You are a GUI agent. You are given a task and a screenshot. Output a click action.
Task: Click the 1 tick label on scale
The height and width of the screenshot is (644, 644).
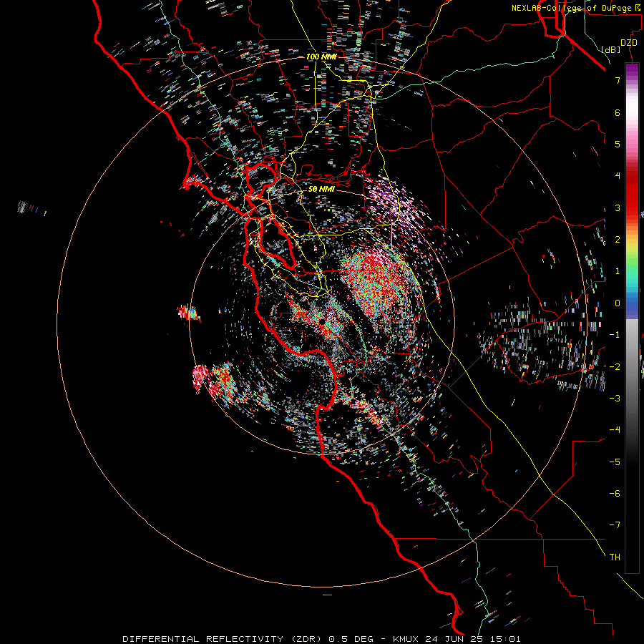(618, 271)
